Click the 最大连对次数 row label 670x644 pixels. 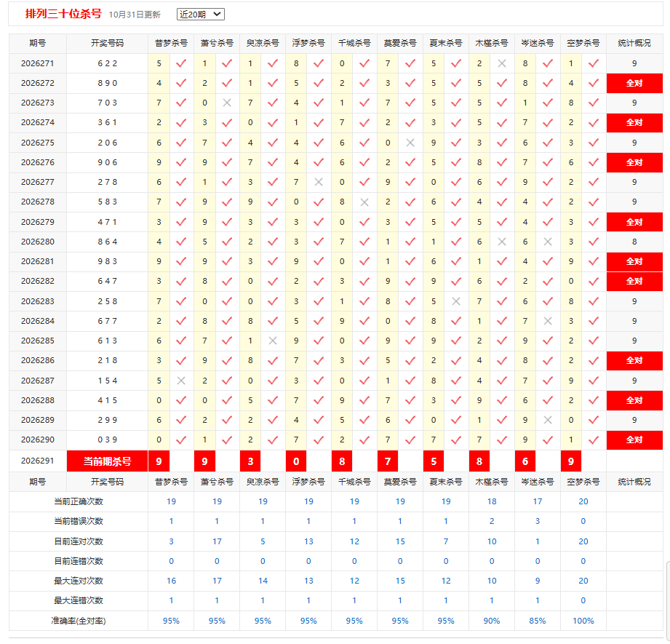(x=79, y=581)
